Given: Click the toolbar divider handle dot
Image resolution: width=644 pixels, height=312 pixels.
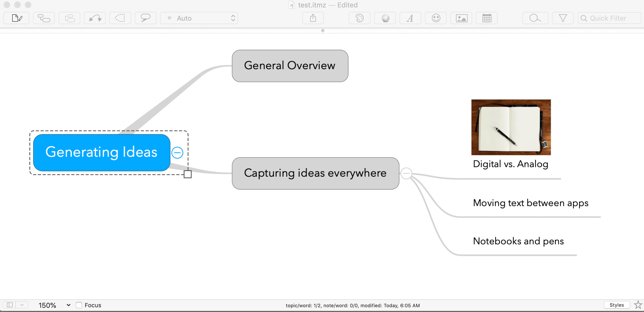Looking at the screenshot, I should [x=323, y=31].
